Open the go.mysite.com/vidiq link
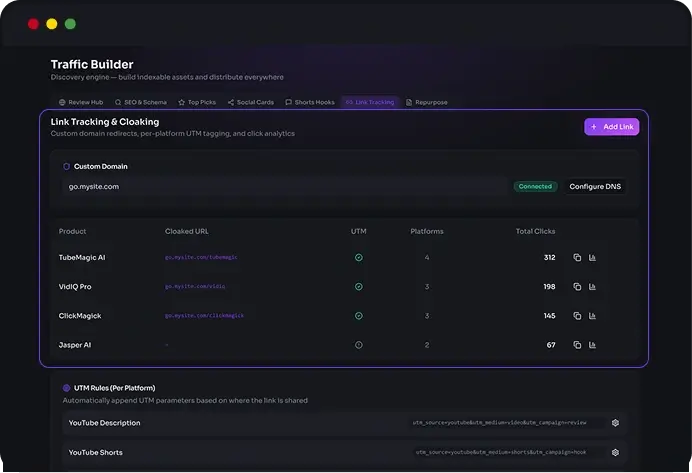692x473 pixels. (195, 286)
